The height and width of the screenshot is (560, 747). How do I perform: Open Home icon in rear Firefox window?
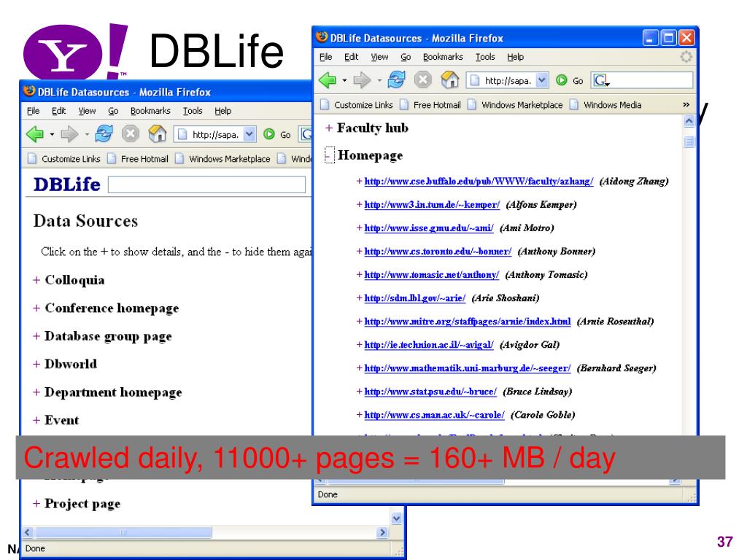tap(158, 134)
